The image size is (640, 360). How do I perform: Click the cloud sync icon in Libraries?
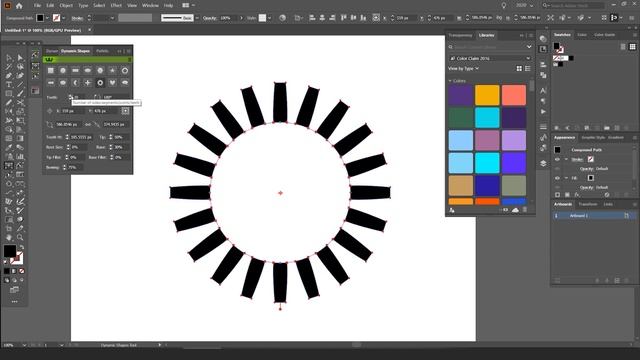[x=515, y=210]
